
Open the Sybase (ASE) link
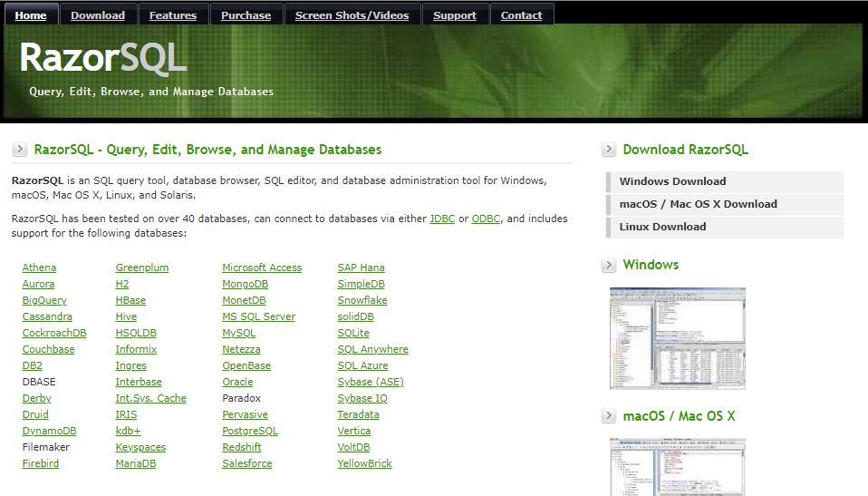click(371, 381)
